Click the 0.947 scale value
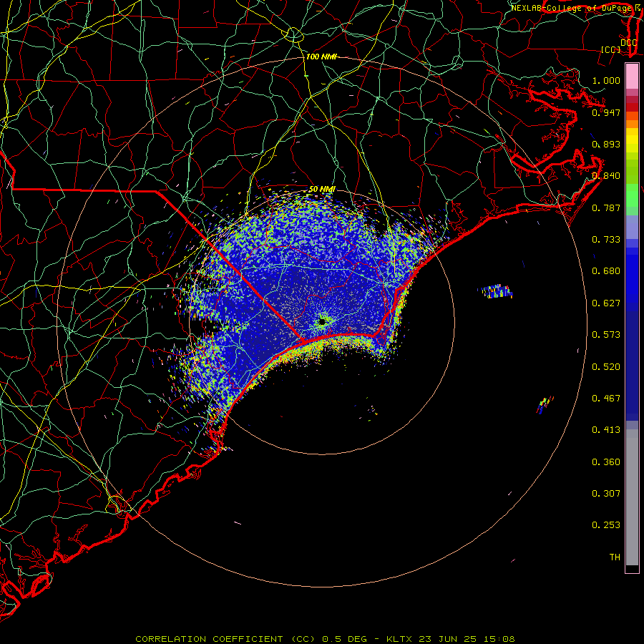The width and height of the screenshot is (644, 644). pos(606,112)
